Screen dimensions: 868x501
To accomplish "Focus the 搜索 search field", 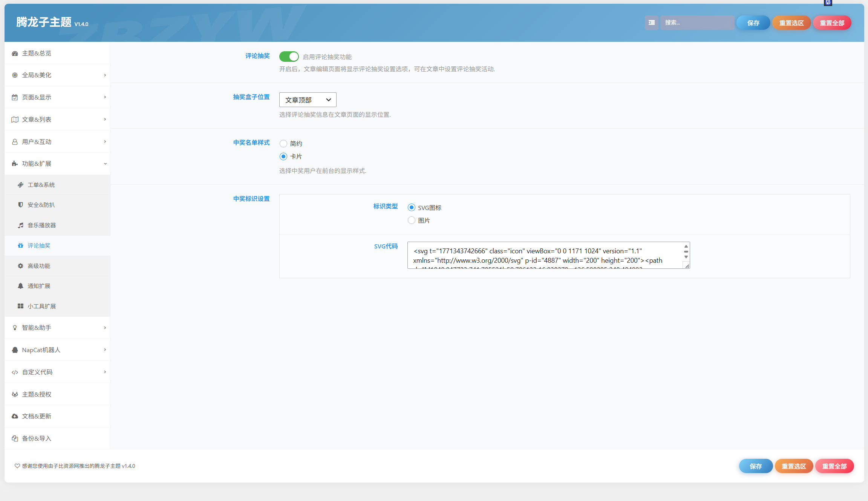I will [x=697, y=23].
